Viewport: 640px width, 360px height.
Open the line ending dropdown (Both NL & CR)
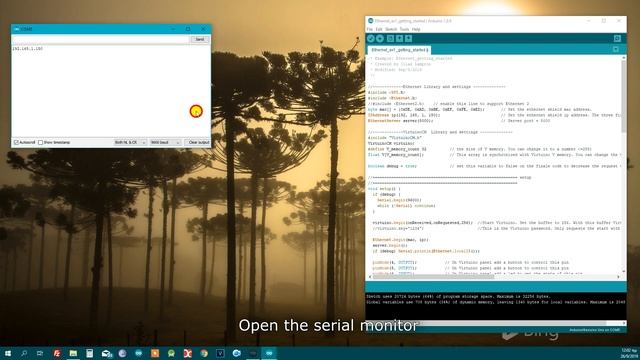click(130, 142)
